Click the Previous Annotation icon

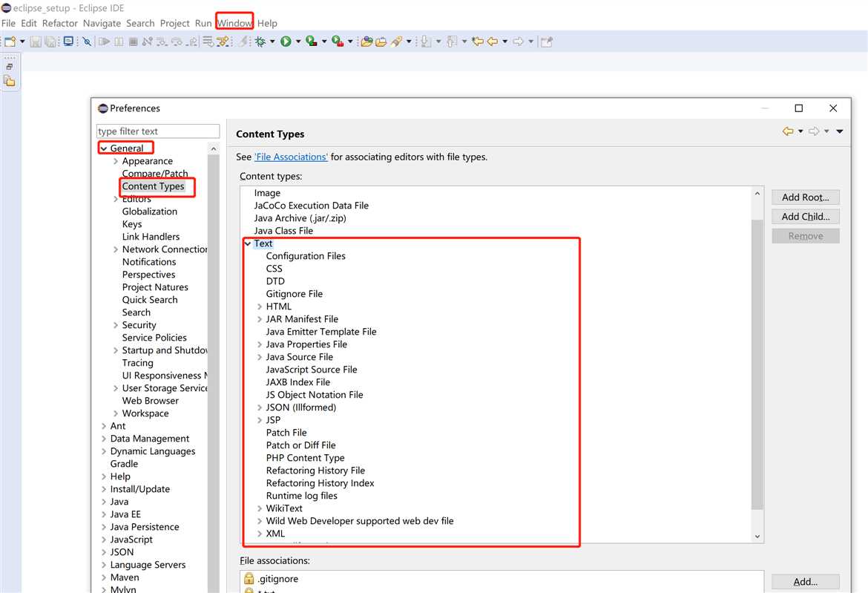452,42
